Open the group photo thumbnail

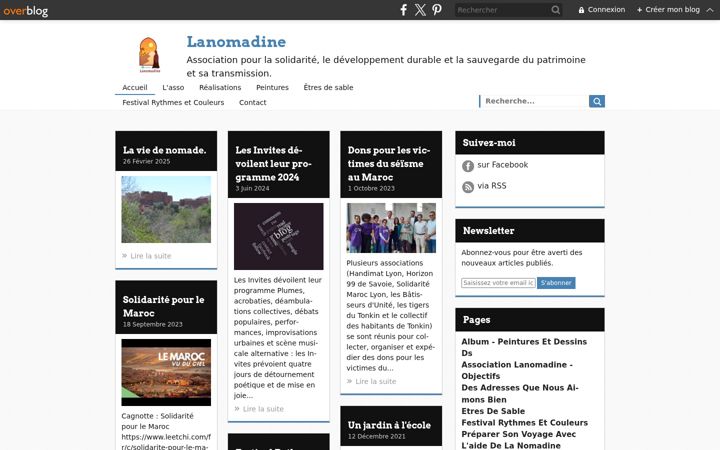point(391,228)
